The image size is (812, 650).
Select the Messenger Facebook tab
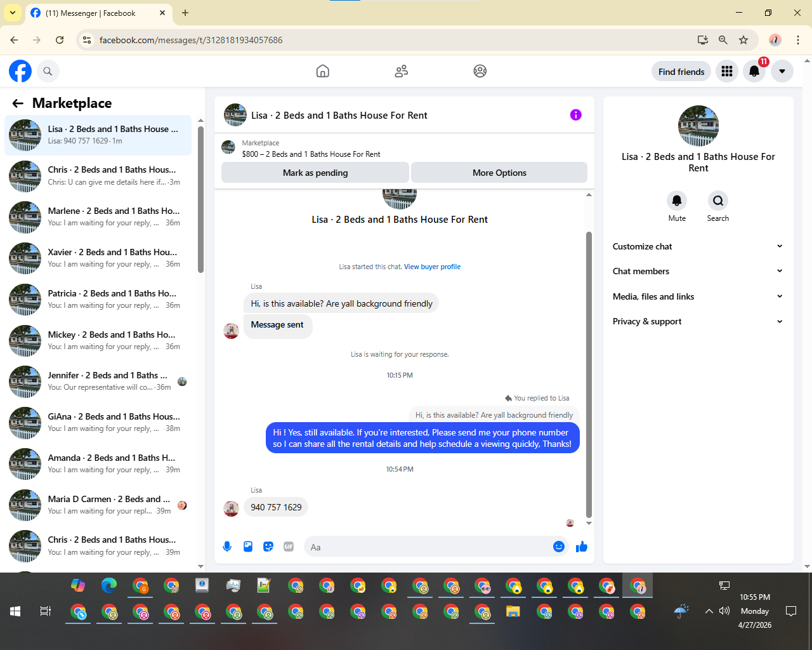click(x=98, y=13)
